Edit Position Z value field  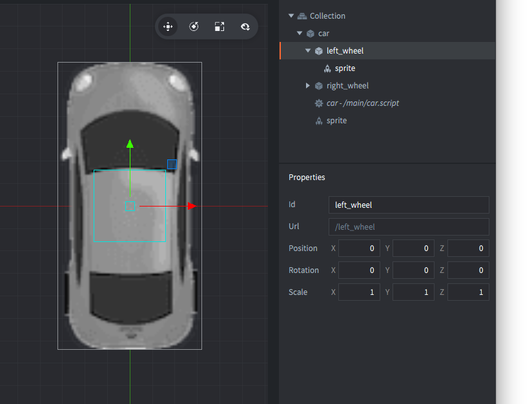[x=468, y=248]
